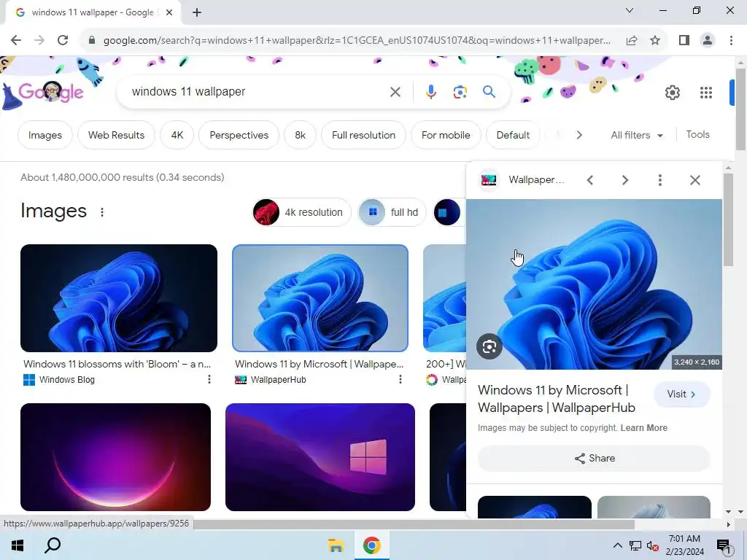The image size is (747, 560).
Task: Open the Windows notification center
Action: tap(724, 546)
